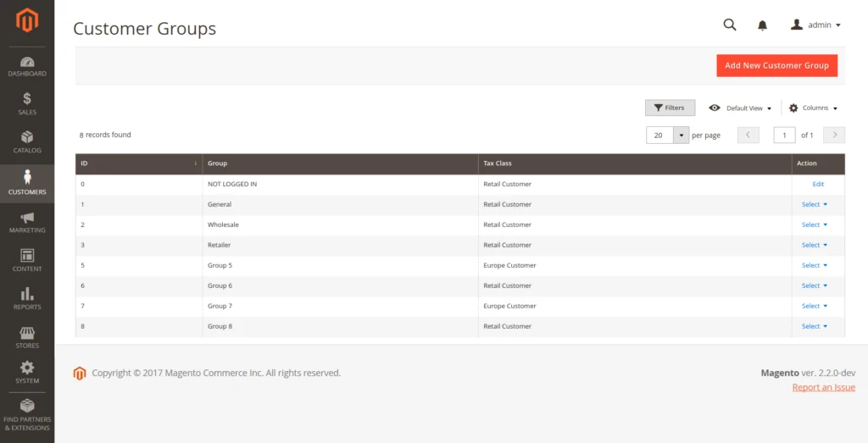
Task: Expand the admin account dropdown
Action: tap(815, 25)
